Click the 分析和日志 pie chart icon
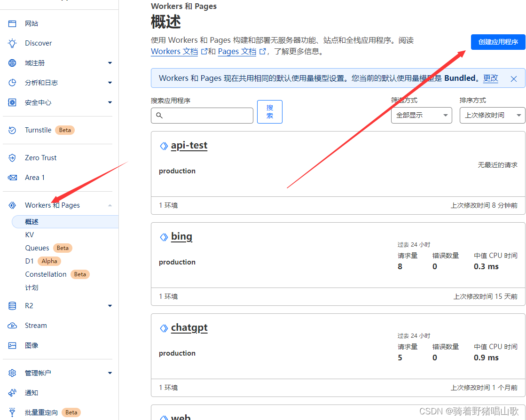The image size is (526, 420). (12, 83)
